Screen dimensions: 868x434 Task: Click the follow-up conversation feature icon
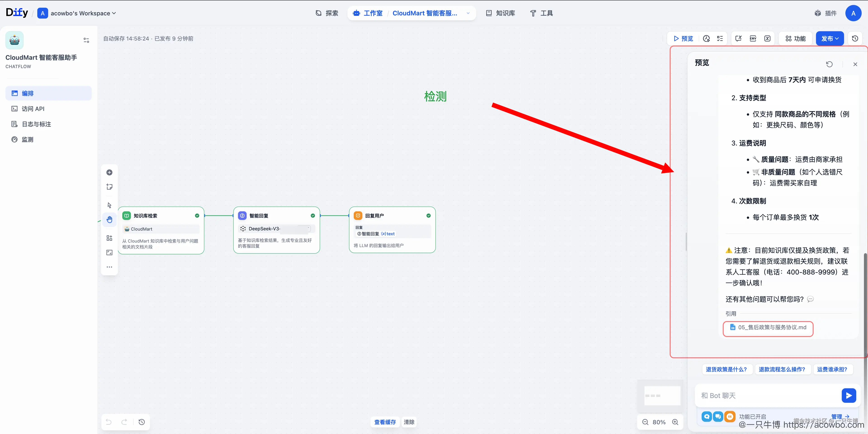(x=718, y=417)
